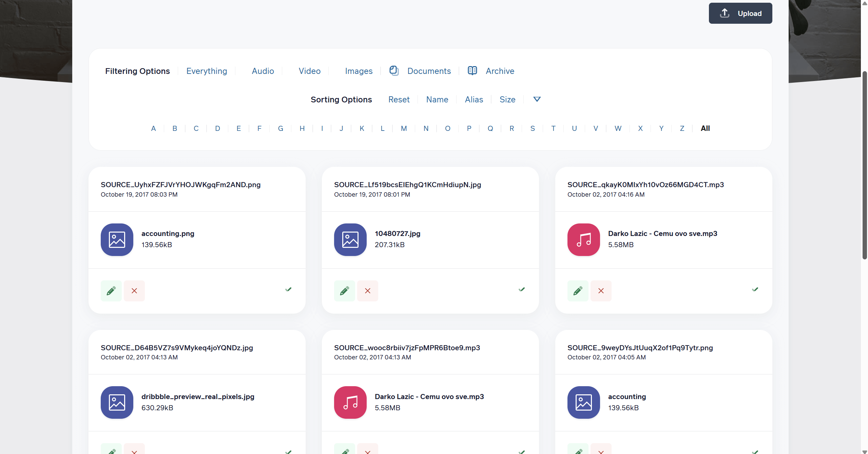
Task: Sort files by Size
Action: tap(507, 99)
